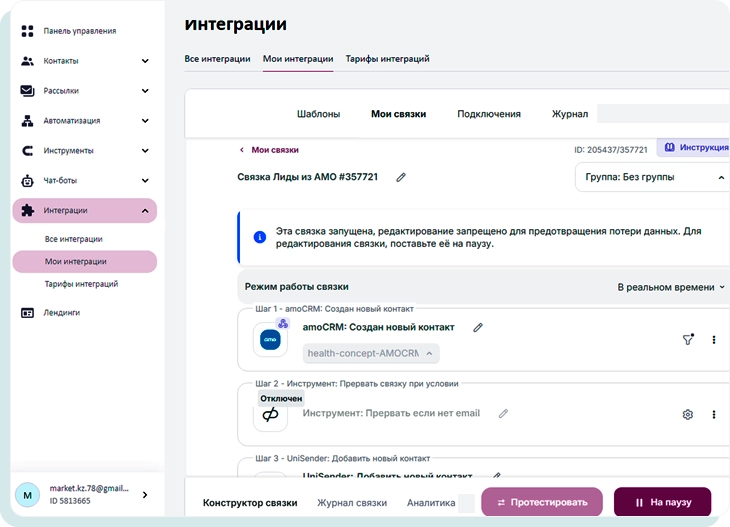Open the Подключения tab

click(x=489, y=114)
